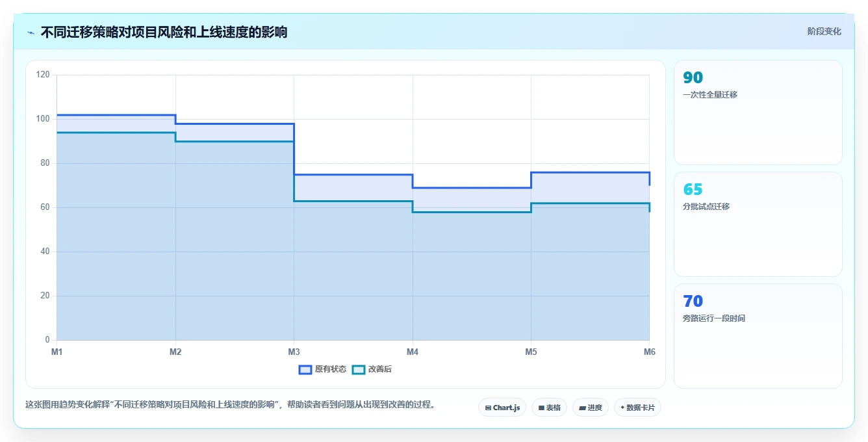Click the 数据卡片 chip's small icon
Image resolution: width=868 pixels, height=442 pixels.
[x=622, y=408]
